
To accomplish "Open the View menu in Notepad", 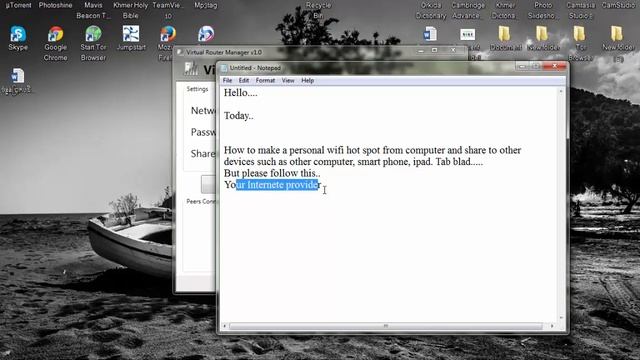I will 288,80.
